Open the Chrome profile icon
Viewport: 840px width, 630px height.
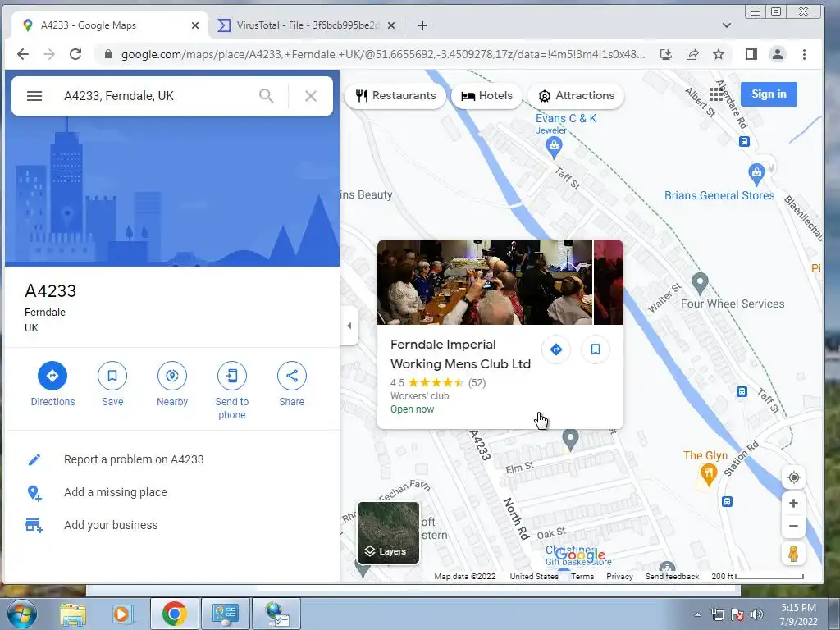[778, 54]
